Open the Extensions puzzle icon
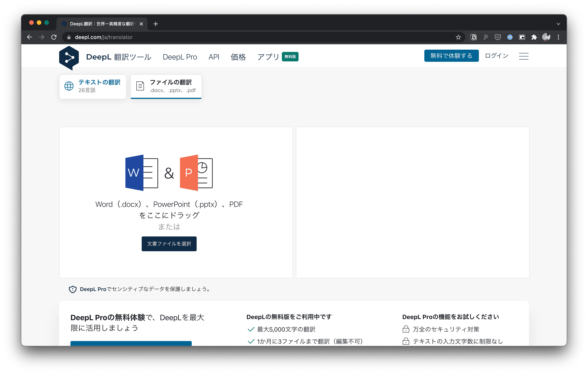 (534, 37)
